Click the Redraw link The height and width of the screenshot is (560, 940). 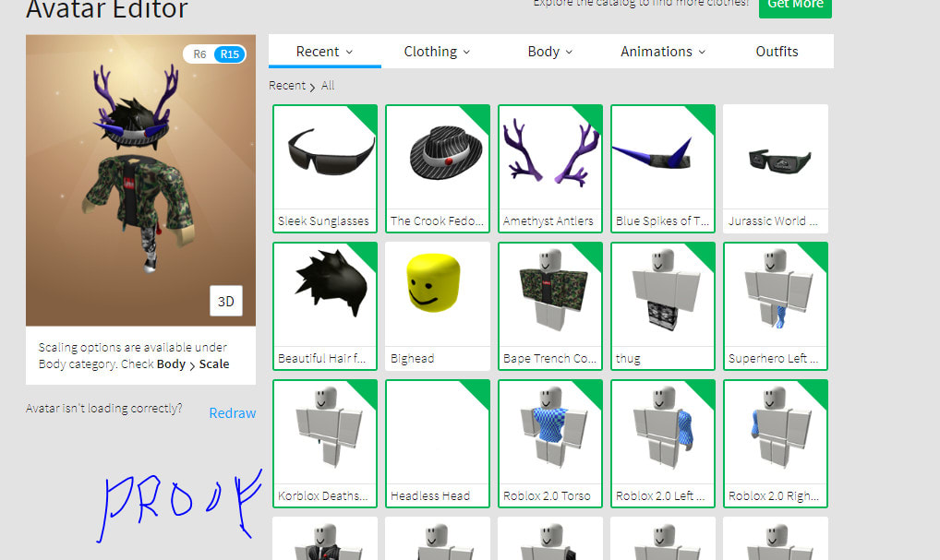coord(233,413)
